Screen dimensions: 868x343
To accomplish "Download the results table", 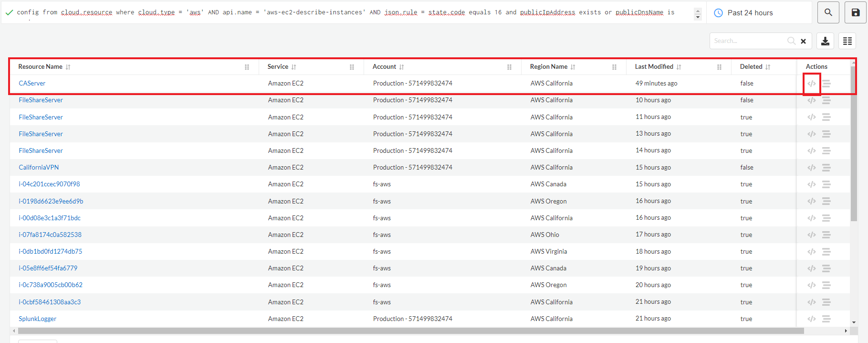I will click(x=825, y=41).
